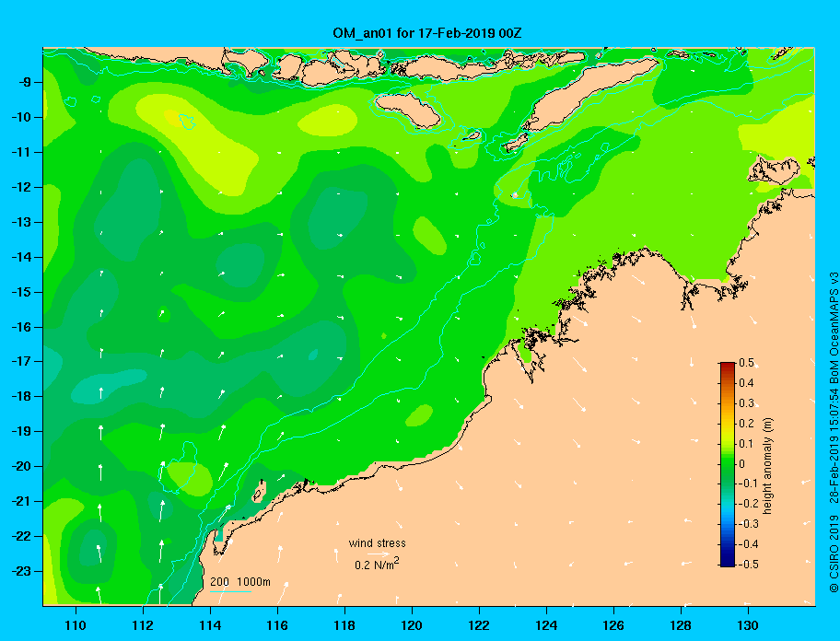
Task: Click latitude label -12
Action: click(x=21, y=188)
